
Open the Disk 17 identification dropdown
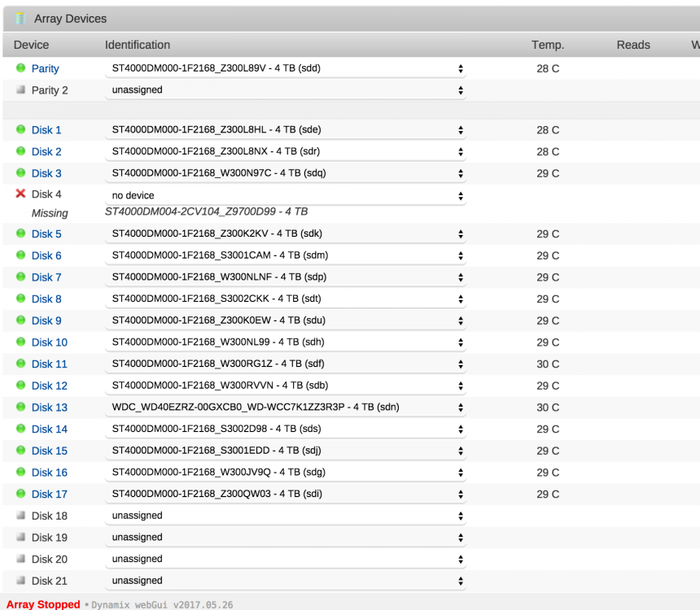tap(286, 494)
